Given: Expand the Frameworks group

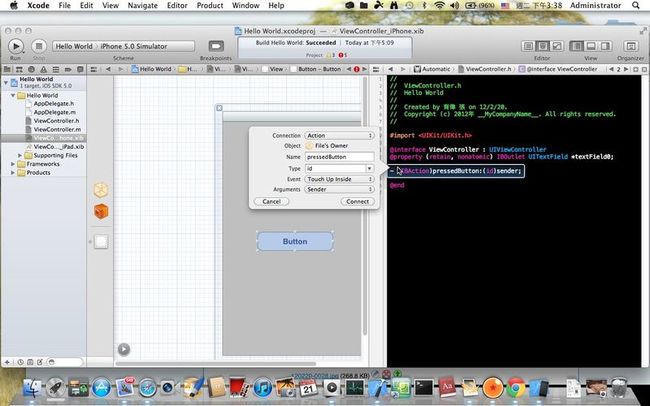Looking at the screenshot, I should tap(13, 164).
